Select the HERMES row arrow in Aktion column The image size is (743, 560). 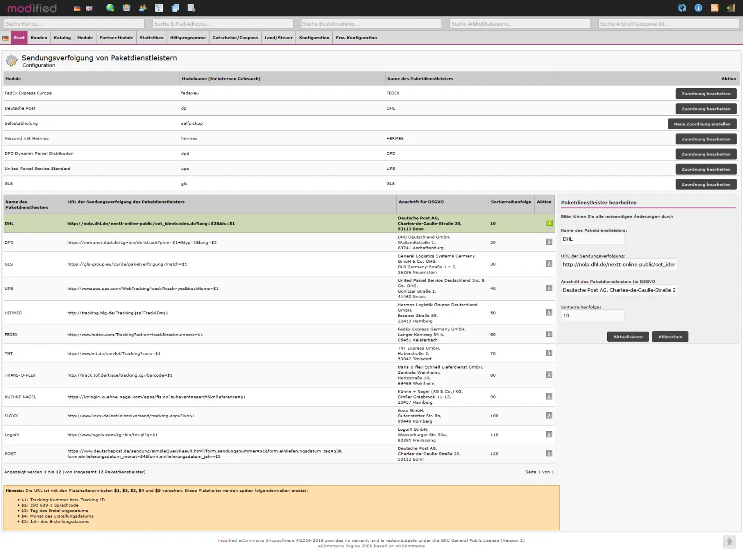(x=549, y=313)
